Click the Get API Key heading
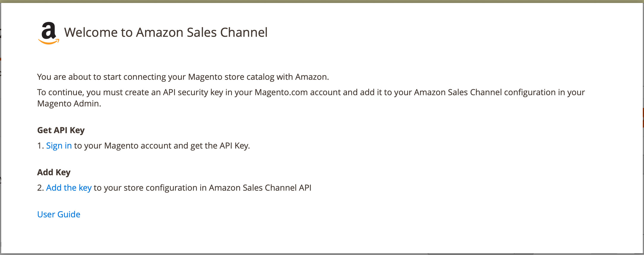This screenshot has width=644, height=255. click(61, 130)
